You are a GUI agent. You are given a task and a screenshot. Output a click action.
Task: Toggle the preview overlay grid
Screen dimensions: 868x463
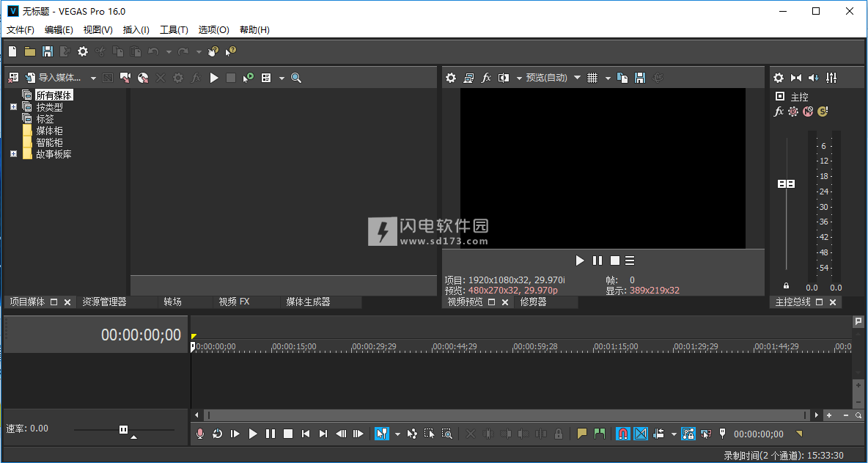click(x=592, y=78)
